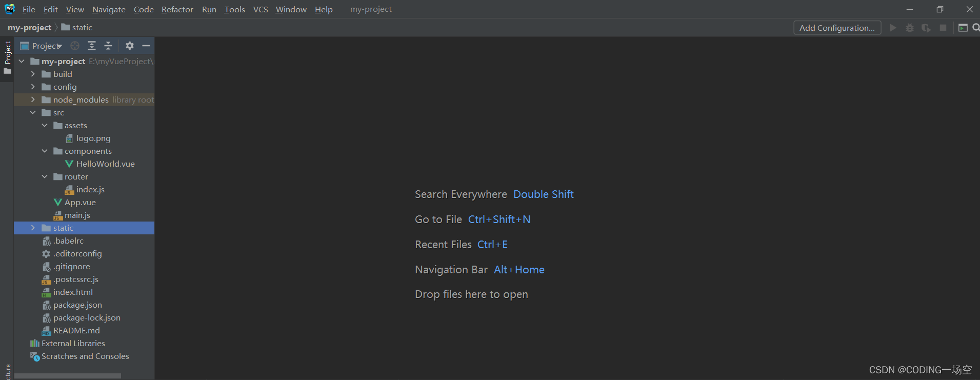Screen dimensions: 980x380
Task: Expand the config folder
Action: [x=33, y=87]
